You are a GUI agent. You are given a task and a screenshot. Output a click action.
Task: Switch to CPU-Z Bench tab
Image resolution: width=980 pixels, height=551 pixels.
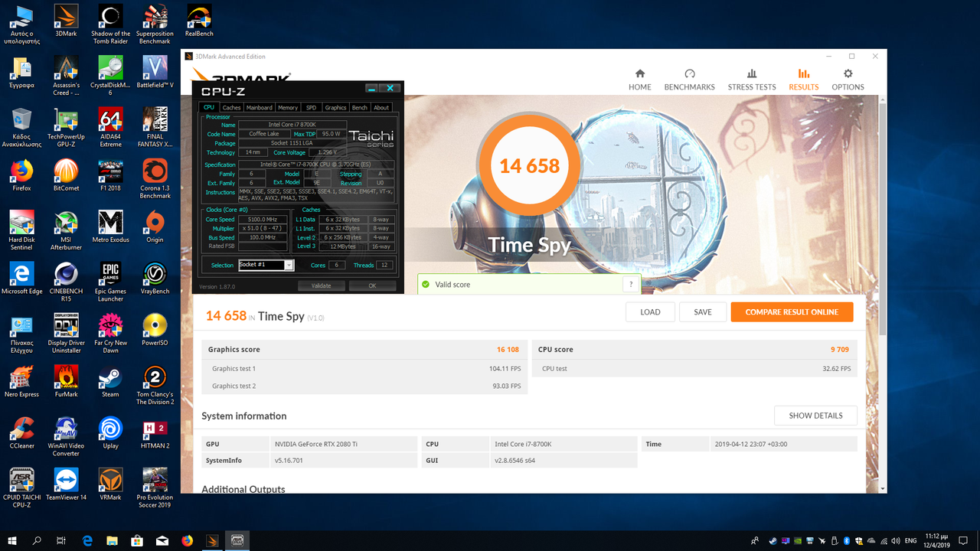(x=360, y=108)
